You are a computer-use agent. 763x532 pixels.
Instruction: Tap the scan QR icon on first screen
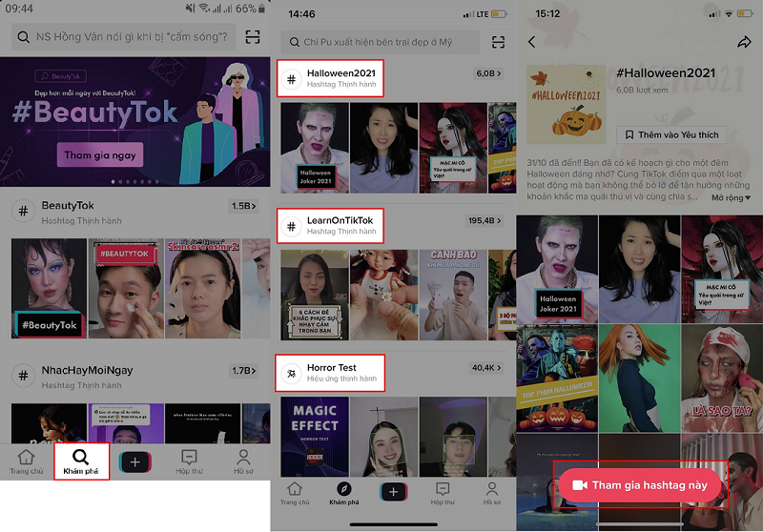click(x=252, y=37)
